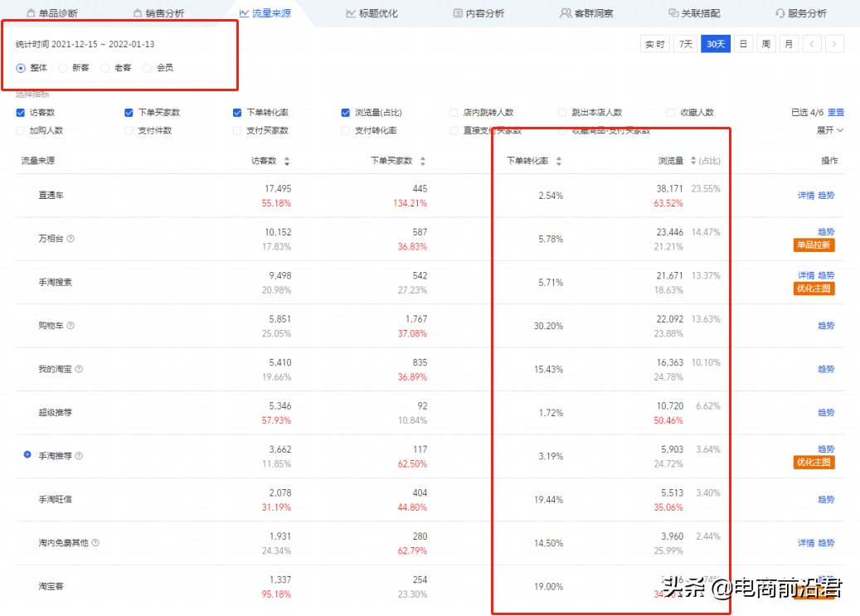860x616 pixels.
Task: Open the 客群洞察 tab
Action: [586, 13]
